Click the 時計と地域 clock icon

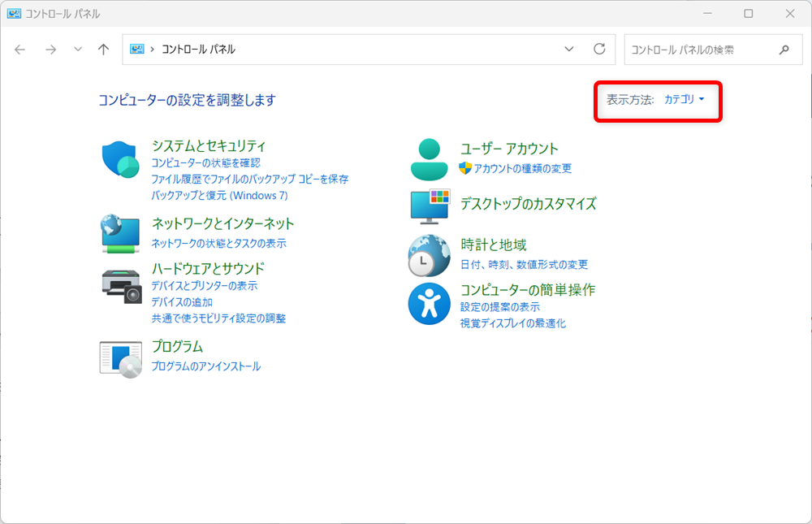pos(429,255)
